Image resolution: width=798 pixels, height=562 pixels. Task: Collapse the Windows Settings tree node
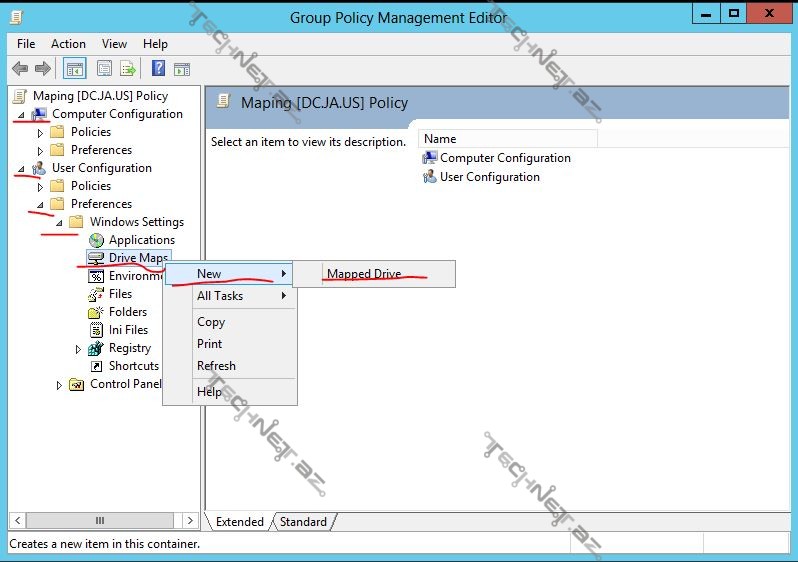click(x=59, y=222)
